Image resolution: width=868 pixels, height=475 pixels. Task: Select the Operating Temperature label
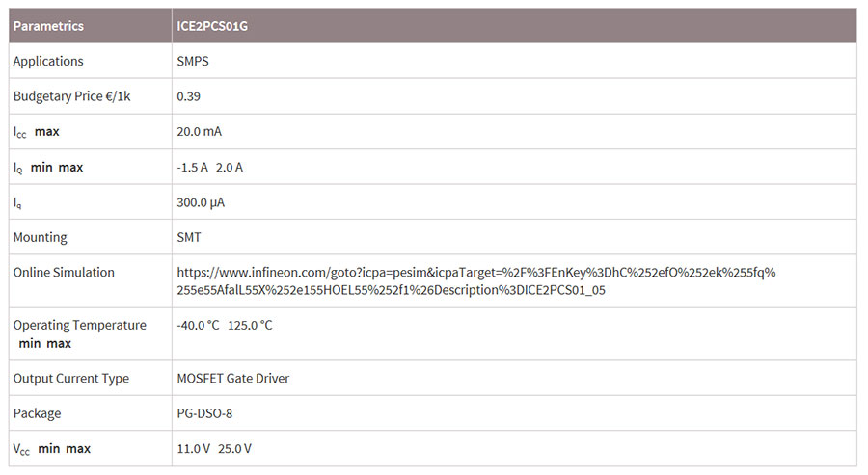coord(80,325)
